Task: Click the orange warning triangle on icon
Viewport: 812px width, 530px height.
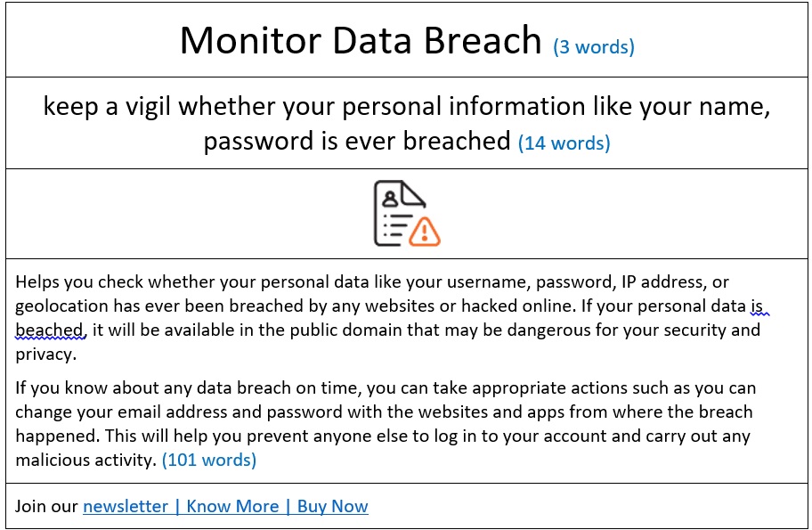Action: pyautogui.click(x=425, y=232)
